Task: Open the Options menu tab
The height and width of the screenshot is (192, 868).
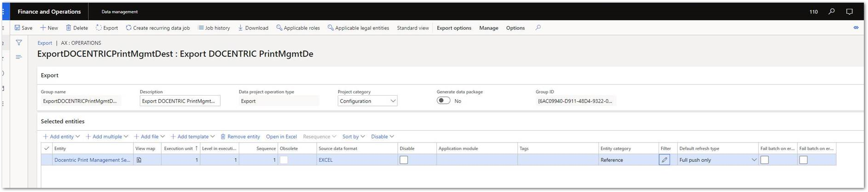Action: tap(515, 28)
